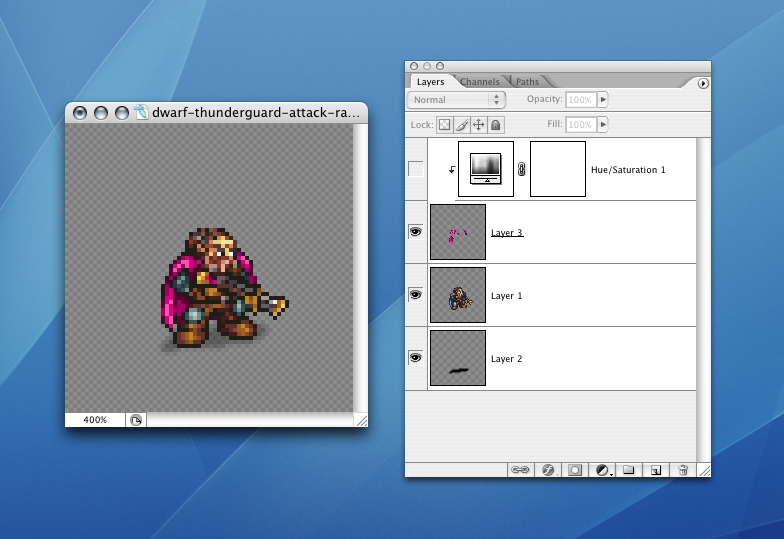Image resolution: width=784 pixels, height=539 pixels.
Task: Click the dwarf-thunderguard document title text
Action: coord(256,112)
